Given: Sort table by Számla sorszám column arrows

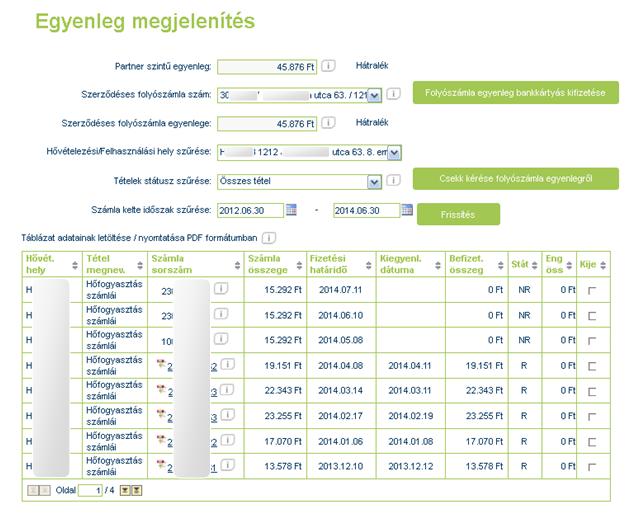Looking at the screenshot, I should (x=238, y=265).
